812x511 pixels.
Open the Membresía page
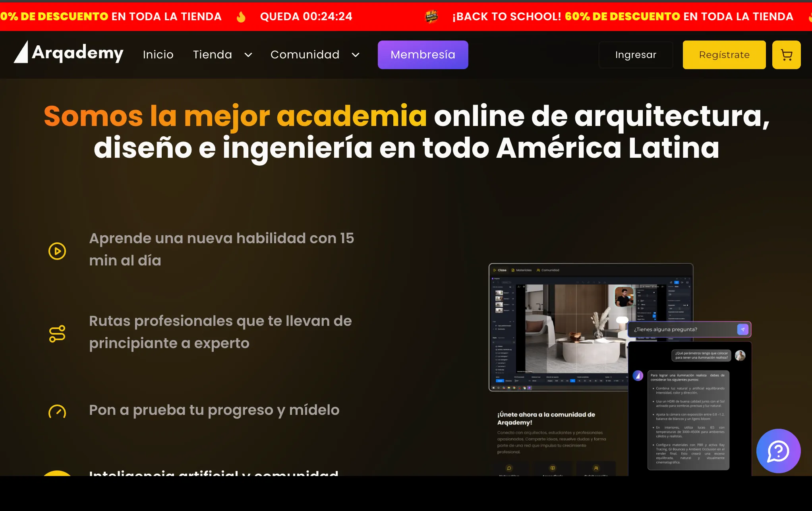[423, 55]
